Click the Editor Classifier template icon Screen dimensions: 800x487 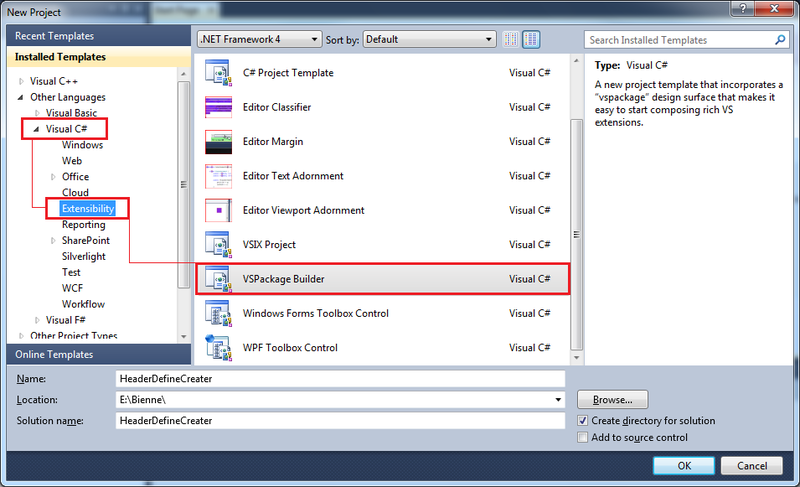click(218, 107)
